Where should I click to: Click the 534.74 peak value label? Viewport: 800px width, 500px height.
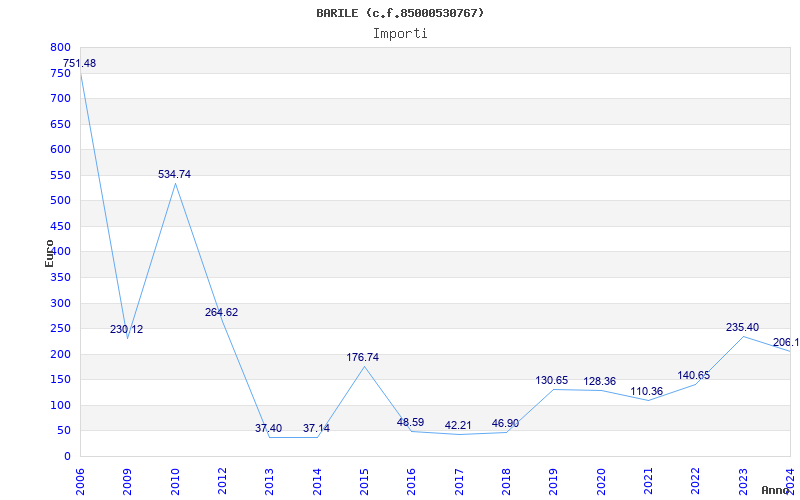pos(174,174)
